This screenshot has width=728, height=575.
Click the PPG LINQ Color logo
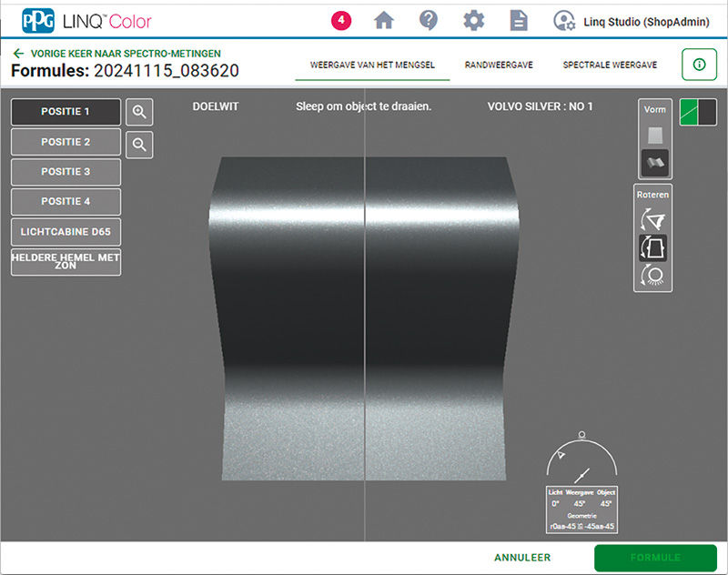click(x=86, y=21)
